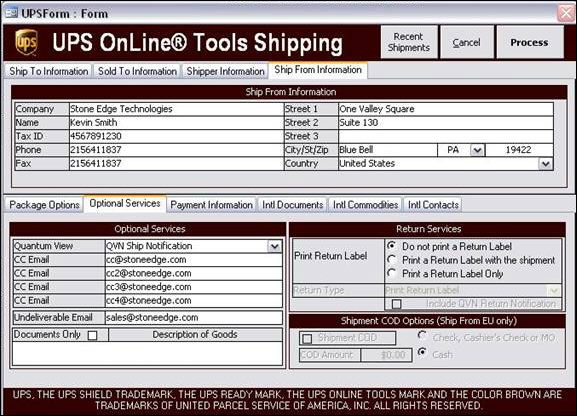The height and width of the screenshot is (416, 577).
Task: Click the Description of Goods text area
Action: tap(148, 353)
